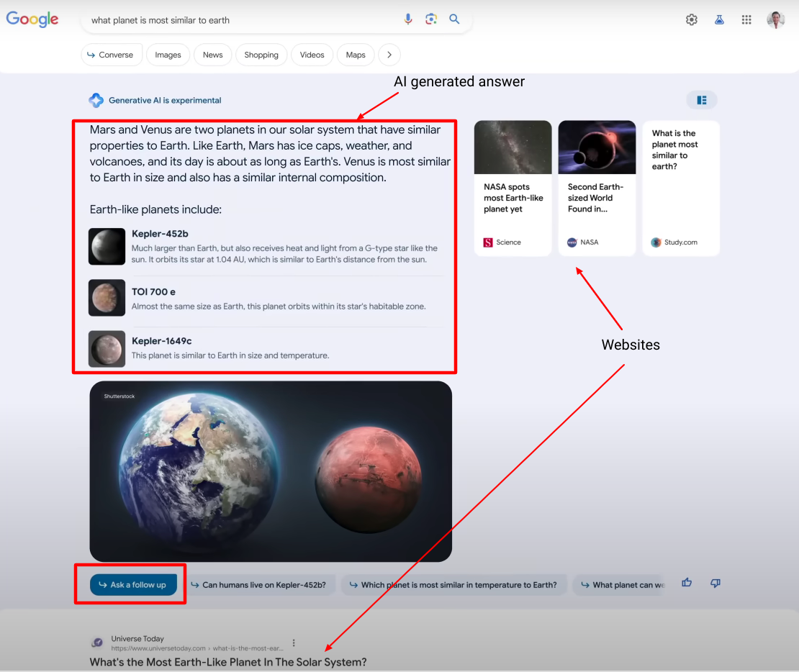Image resolution: width=799 pixels, height=672 pixels.
Task: Give thumbs down to AI answer
Action: 716,583
